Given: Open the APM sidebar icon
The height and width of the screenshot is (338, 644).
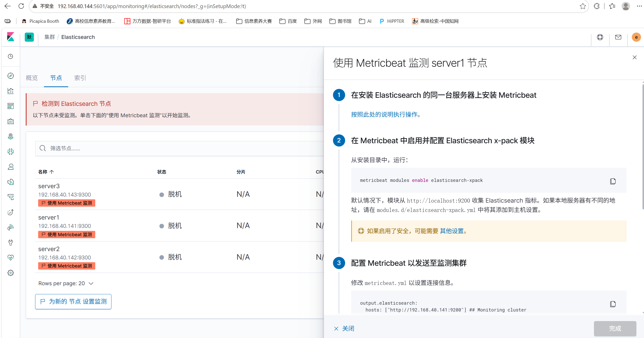Looking at the screenshot, I should pos(10,197).
